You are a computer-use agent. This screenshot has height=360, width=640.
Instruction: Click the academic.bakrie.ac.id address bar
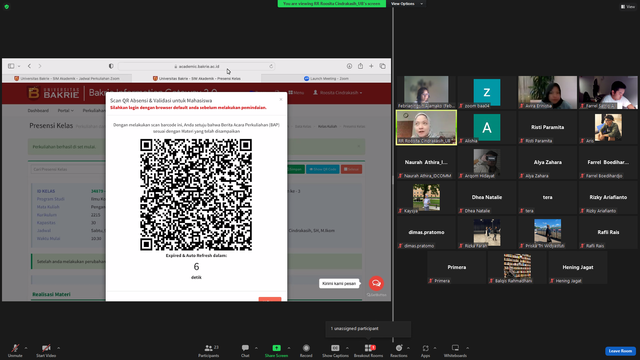(196, 66)
